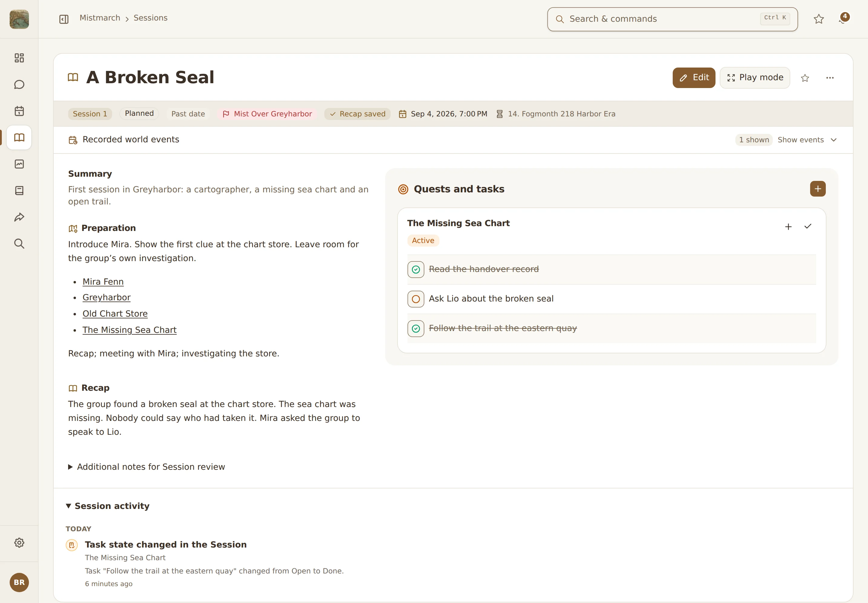Open The Missing Sea Chart preparation link

pos(130,330)
